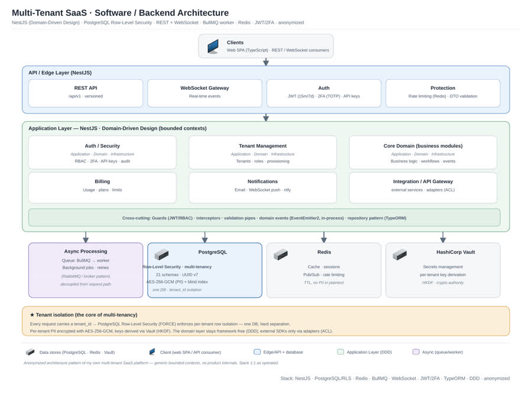
Task: Click the API / Edge Layer (NestJS) label
Action: pyautogui.click(x=60, y=73)
